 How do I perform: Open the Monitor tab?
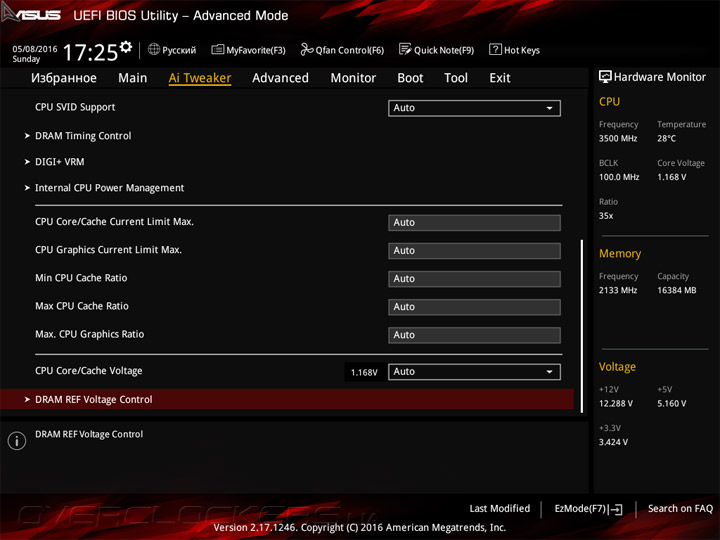(x=353, y=78)
